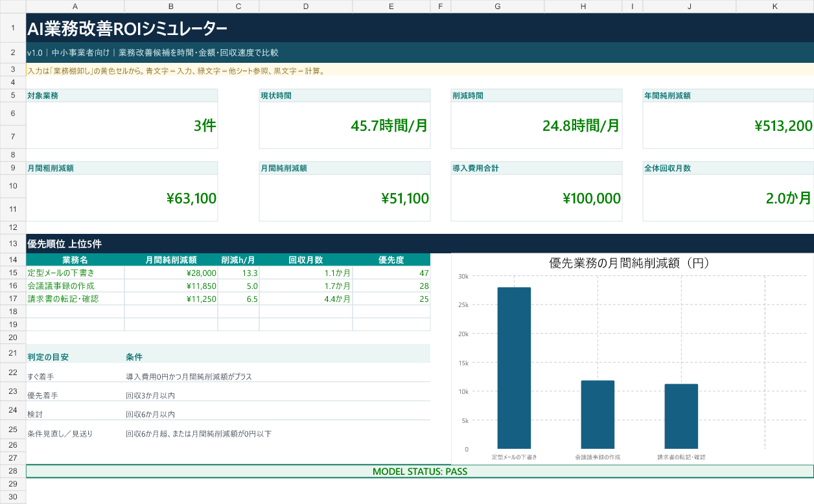814x504 pixels.
Task: Click the MODEL STATUS: PASS cell
Action: (x=420, y=471)
